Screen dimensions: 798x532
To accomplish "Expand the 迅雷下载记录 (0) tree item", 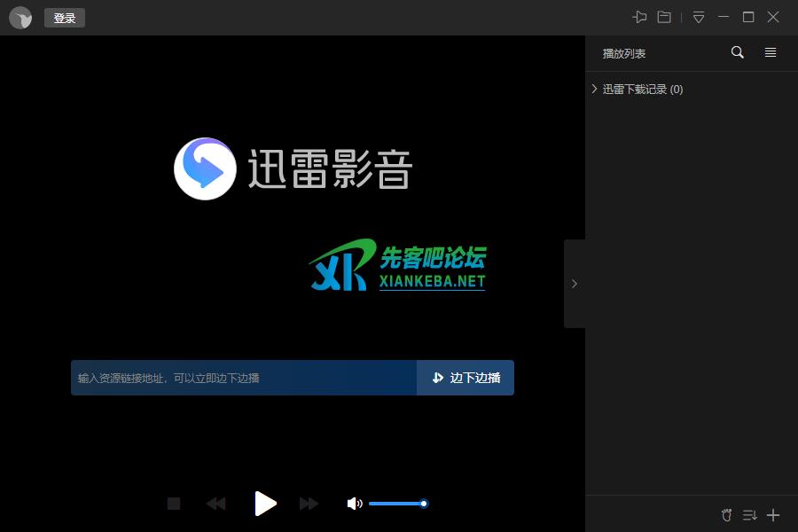I will (594, 89).
